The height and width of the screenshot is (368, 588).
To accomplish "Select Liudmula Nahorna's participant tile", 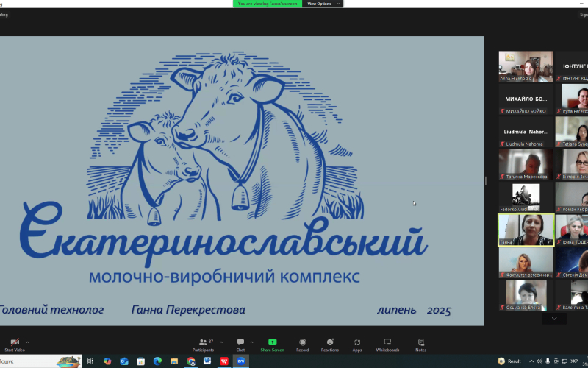I will pos(526,132).
